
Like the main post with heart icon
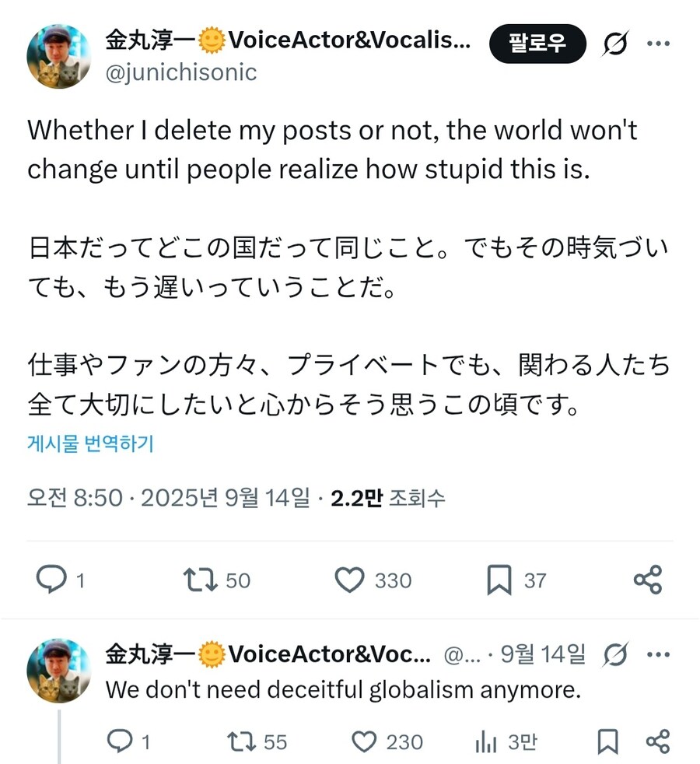pyautogui.click(x=350, y=580)
